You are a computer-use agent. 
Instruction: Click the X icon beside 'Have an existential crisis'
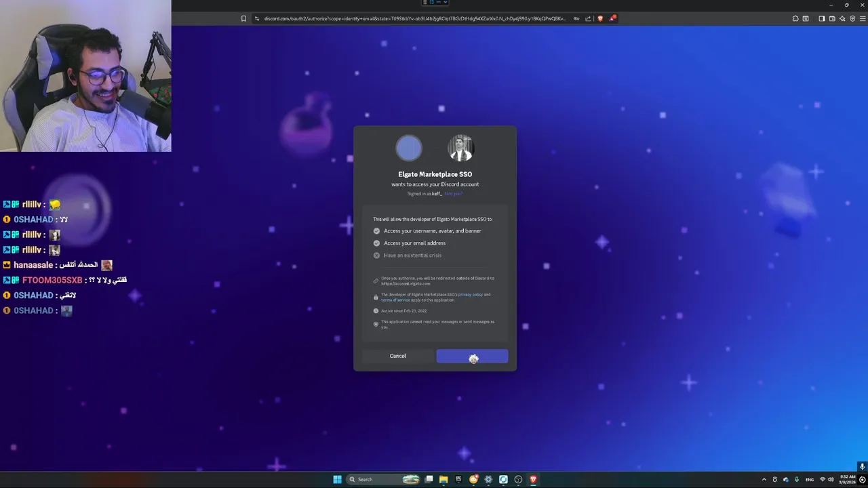tap(376, 255)
